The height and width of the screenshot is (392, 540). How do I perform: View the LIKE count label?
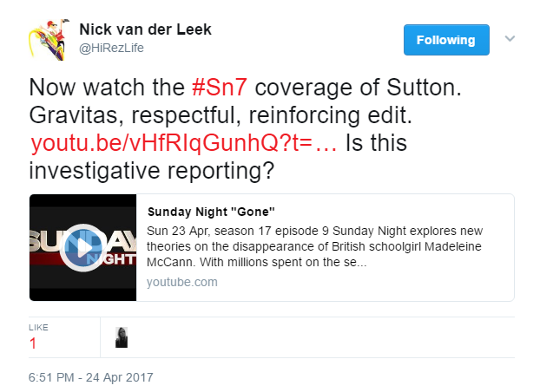click(38, 327)
